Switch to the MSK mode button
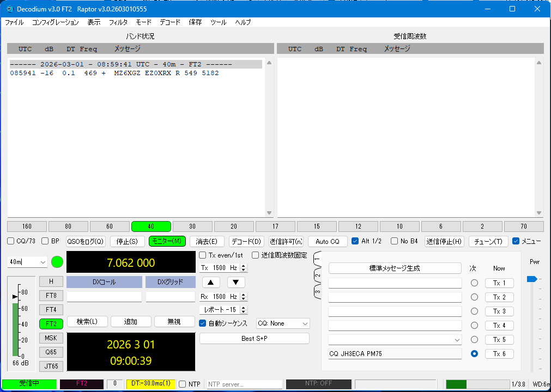This screenshot has height=392, width=551. [x=51, y=338]
